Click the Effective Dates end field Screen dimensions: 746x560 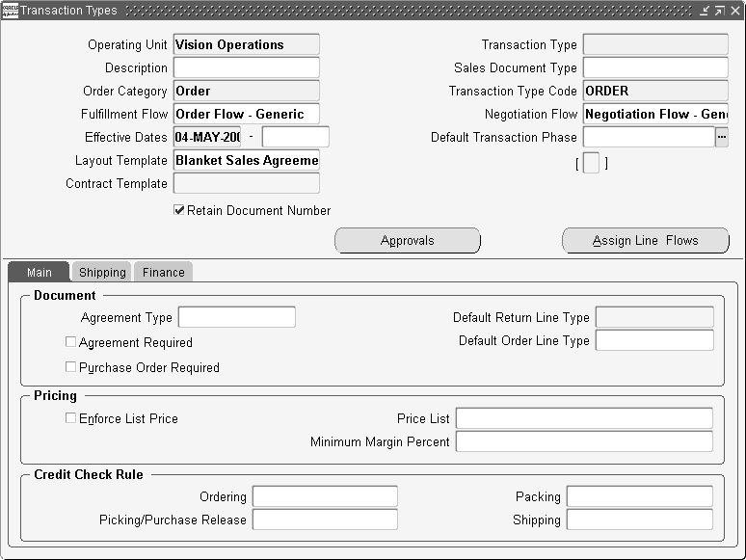pyautogui.click(x=296, y=137)
